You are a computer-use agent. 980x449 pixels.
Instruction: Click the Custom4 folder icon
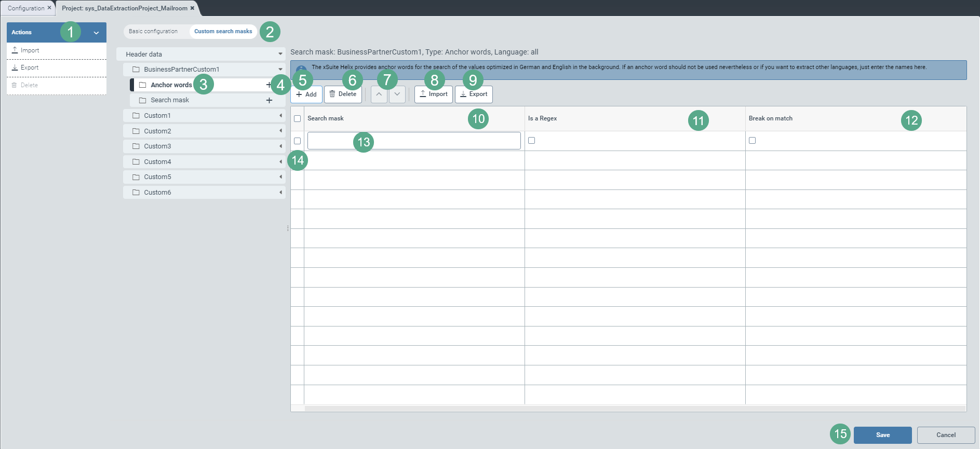tap(136, 161)
